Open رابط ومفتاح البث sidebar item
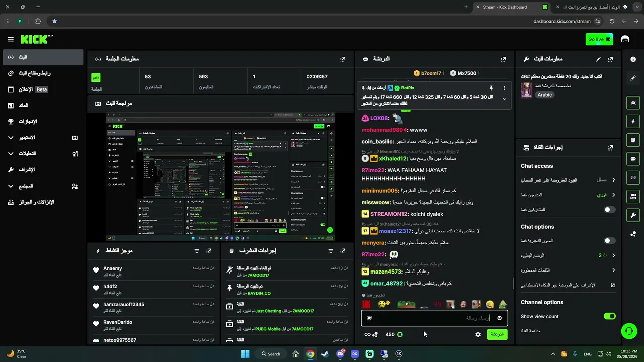Image resolution: width=644 pixels, height=362 pixels. [42, 73]
